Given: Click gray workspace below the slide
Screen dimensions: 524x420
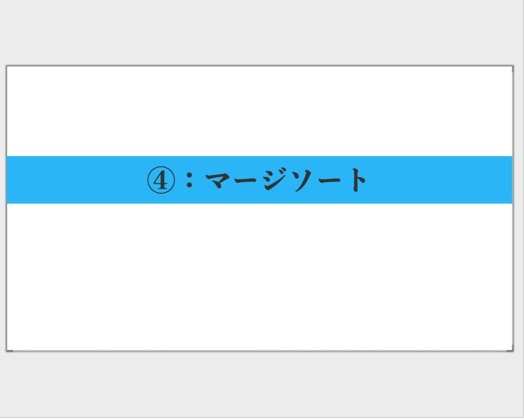Looking at the screenshot, I should (262, 385).
